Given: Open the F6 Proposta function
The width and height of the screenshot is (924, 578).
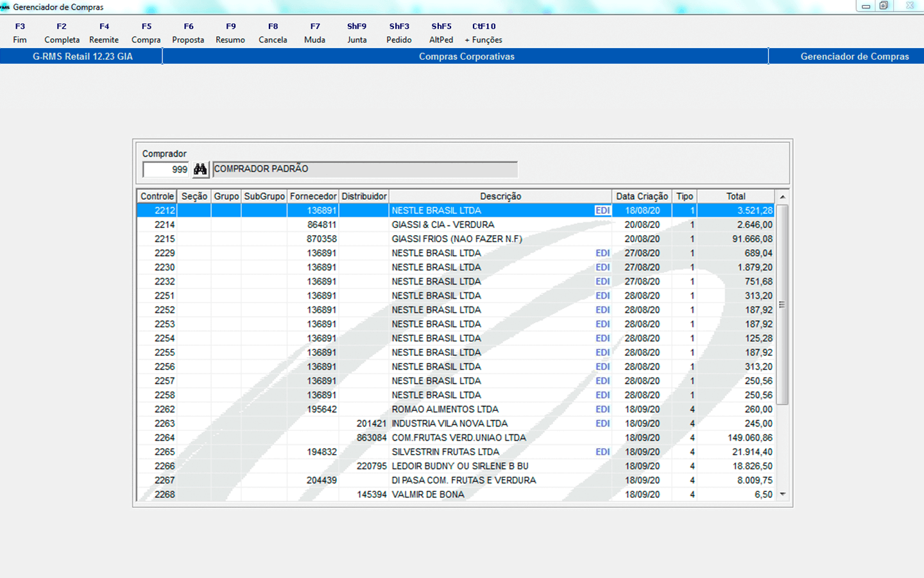Looking at the screenshot, I should coord(188,33).
